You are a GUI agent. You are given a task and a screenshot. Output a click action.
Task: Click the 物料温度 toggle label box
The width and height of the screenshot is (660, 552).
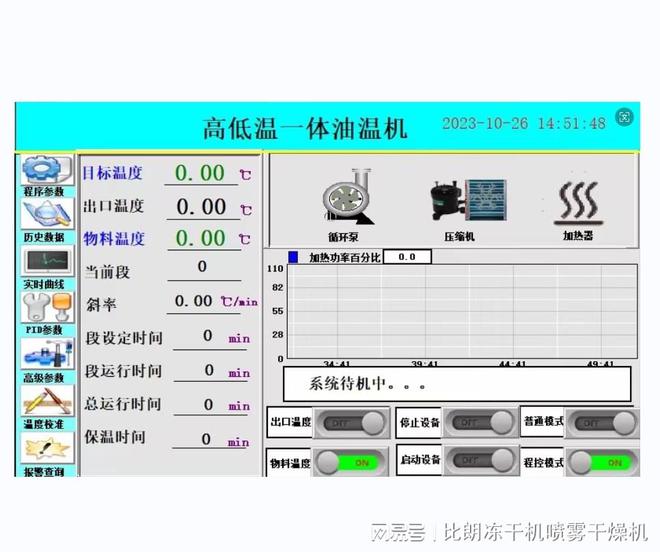pos(290,463)
